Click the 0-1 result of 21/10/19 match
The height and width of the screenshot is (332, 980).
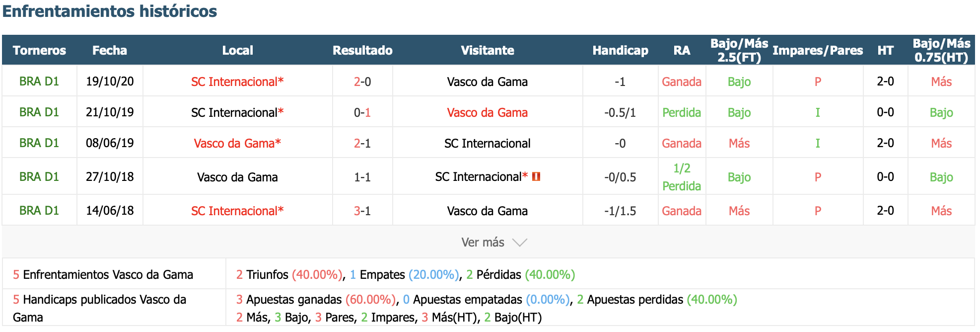(x=362, y=112)
